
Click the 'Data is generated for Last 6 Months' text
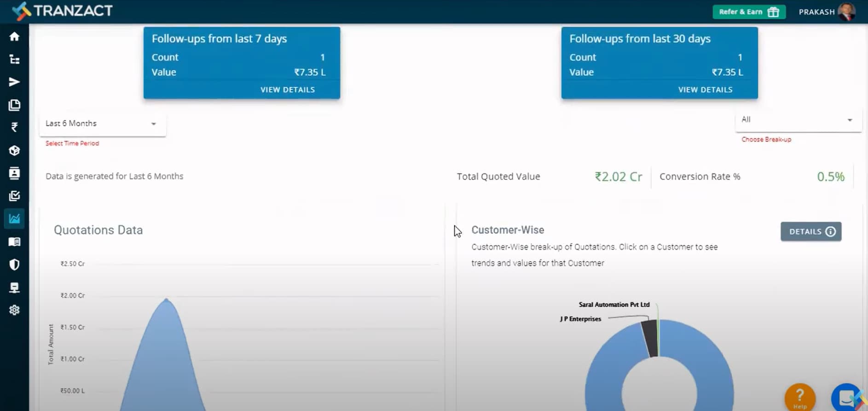click(114, 176)
